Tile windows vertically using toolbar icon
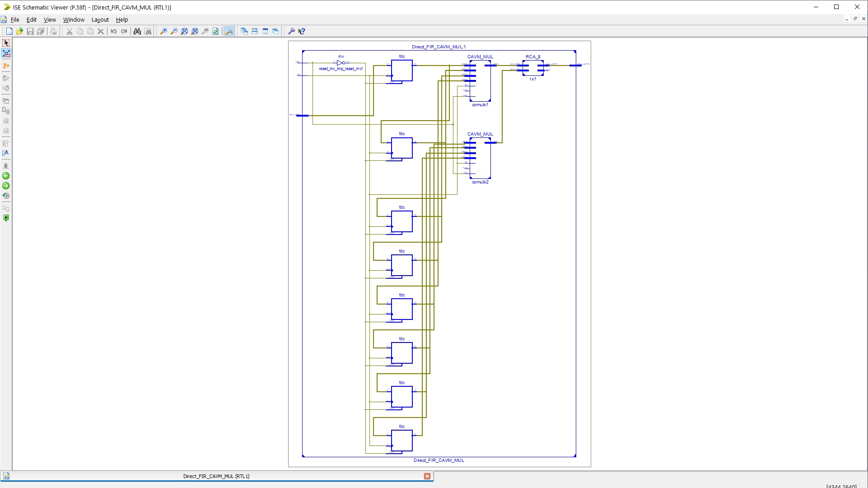This screenshot has width=868, height=488. click(x=265, y=31)
